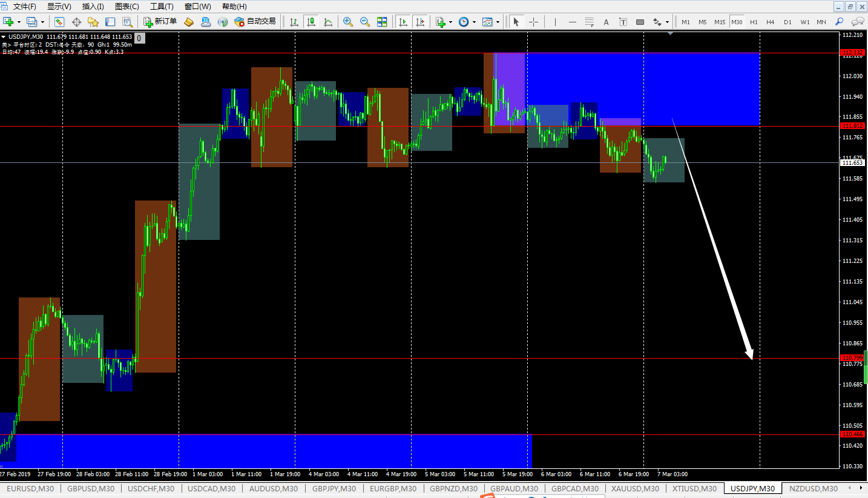Screen dimensions: 868x498
Task: Switch to the XAUUSD,M30 chart tab
Action: [635, 488]
